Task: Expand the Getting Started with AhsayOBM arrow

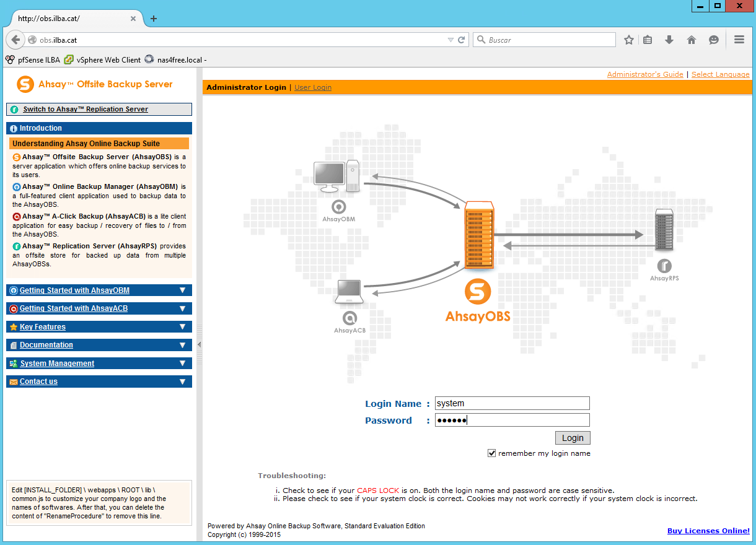Action: pyautogui.click(x=182, y=290)
